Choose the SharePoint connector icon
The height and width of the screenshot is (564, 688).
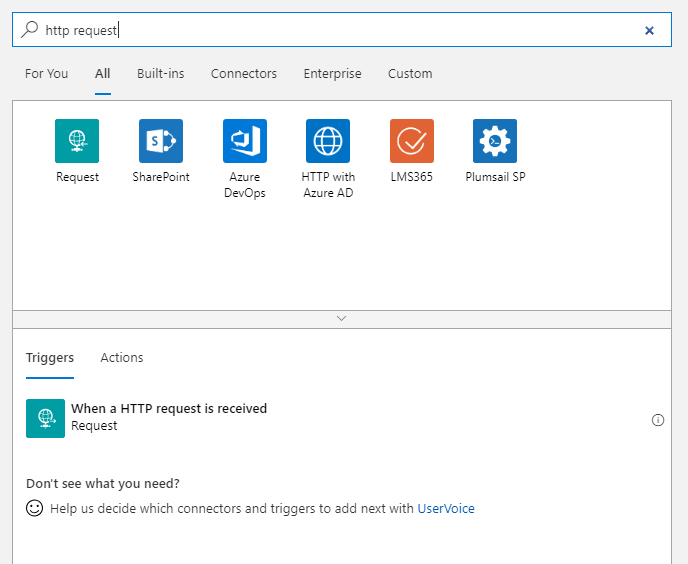tap(161, 141)
